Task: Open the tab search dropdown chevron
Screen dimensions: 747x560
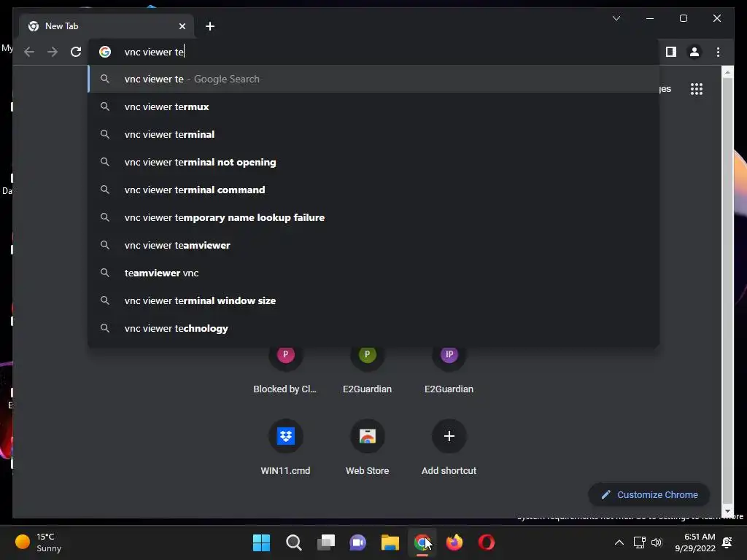Action: (616, 18)
